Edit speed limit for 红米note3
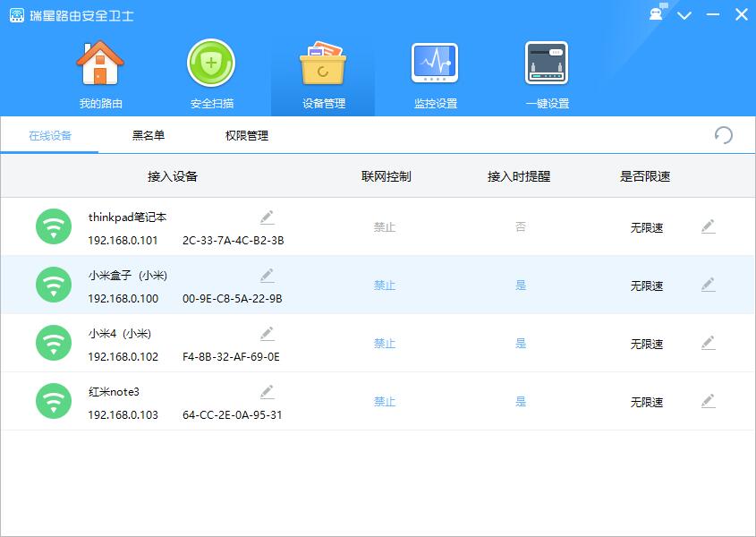 point(709,401)
